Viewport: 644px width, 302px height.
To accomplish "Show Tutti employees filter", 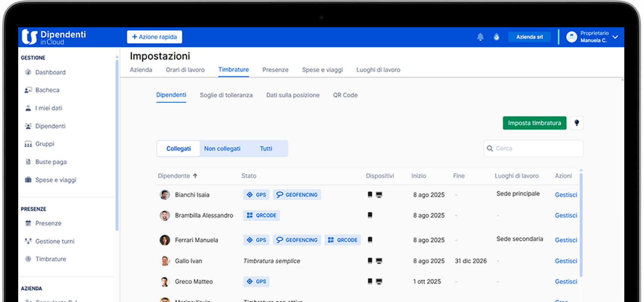I will pos(266,149).
